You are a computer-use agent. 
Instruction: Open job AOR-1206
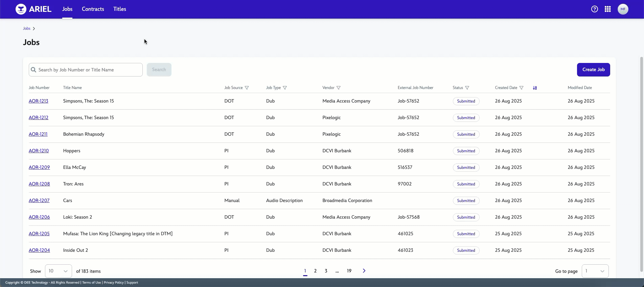pyautogui.click(x=39, y=217)
